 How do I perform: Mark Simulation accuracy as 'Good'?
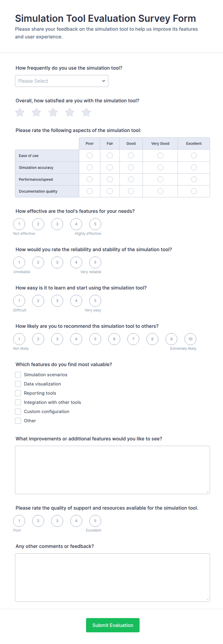click(x=131, y=167)
